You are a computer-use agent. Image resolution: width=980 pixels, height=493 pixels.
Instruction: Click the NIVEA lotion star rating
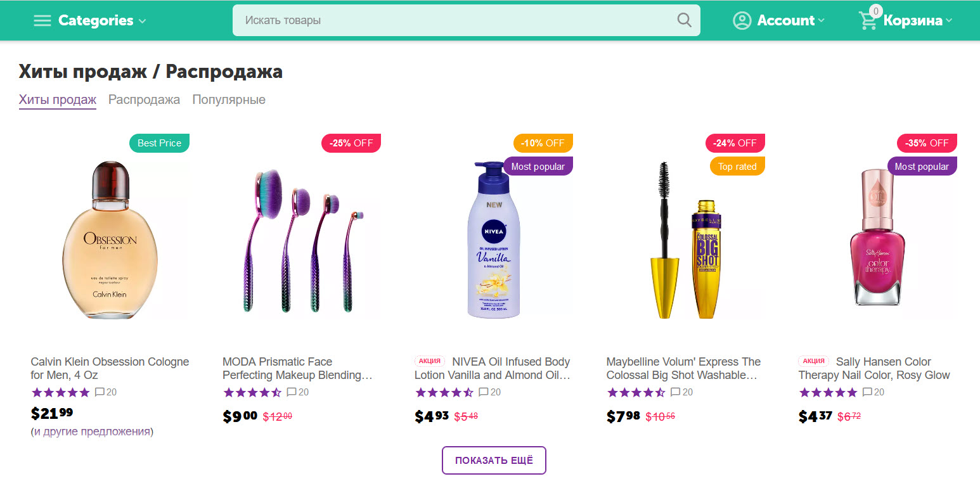tap(444, 392)
